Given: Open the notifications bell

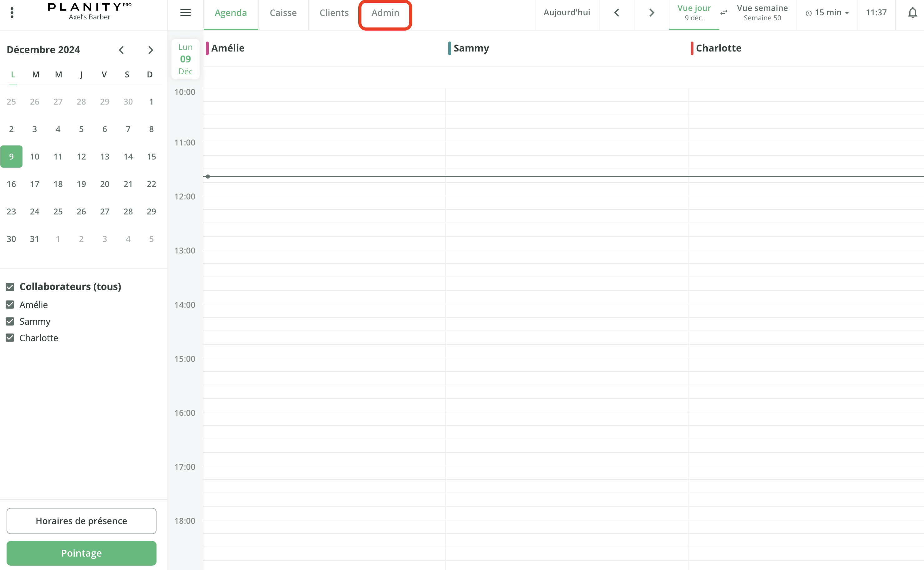Looking at the screenshot, I should pos(912,13).
